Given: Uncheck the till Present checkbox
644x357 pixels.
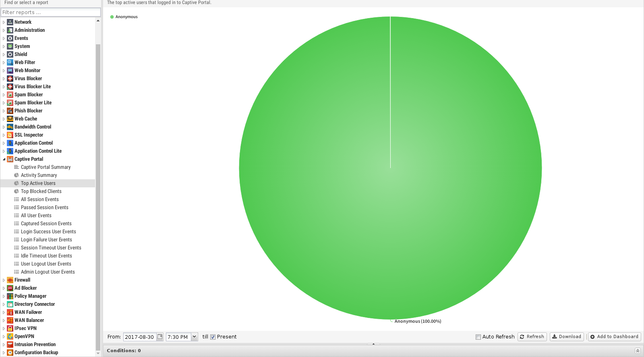Looking at the screenshot, I should [213, 337].
